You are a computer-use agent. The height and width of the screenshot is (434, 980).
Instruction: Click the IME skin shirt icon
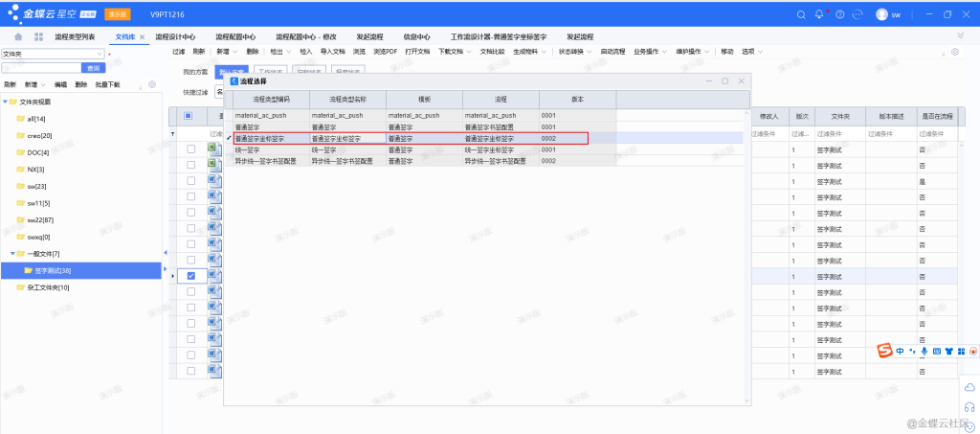point(948,352)
